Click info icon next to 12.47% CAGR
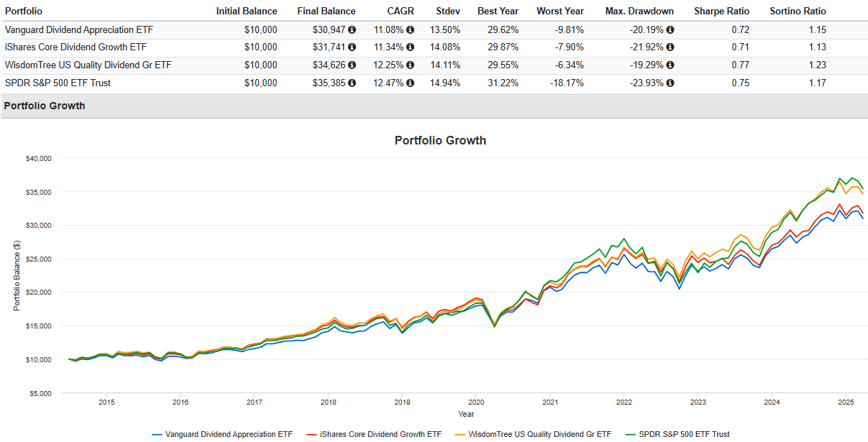The height and width of the screenshot is (442, 868). [410, 83]
